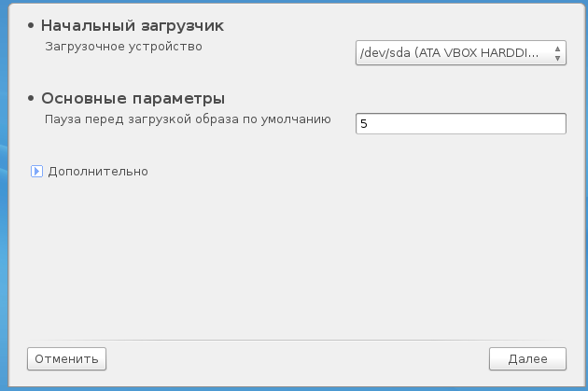Proceed with the Далее button

[x=527, y=357]
